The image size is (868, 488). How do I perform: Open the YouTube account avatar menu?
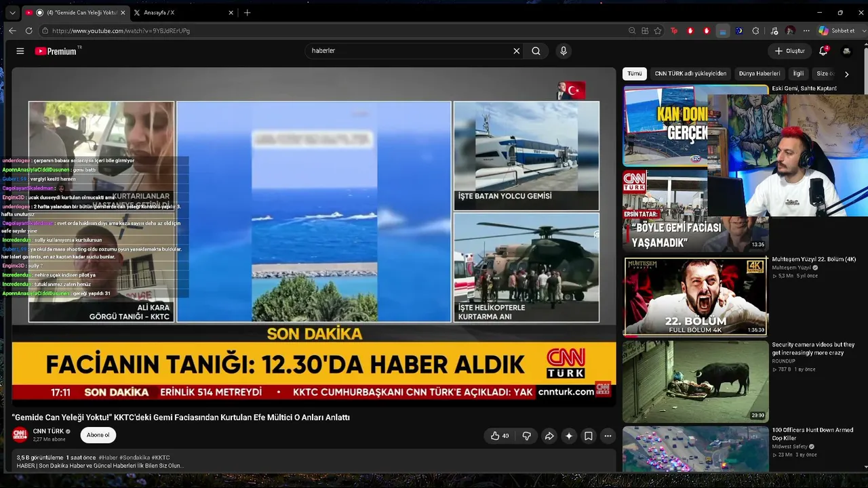point(846,51)
